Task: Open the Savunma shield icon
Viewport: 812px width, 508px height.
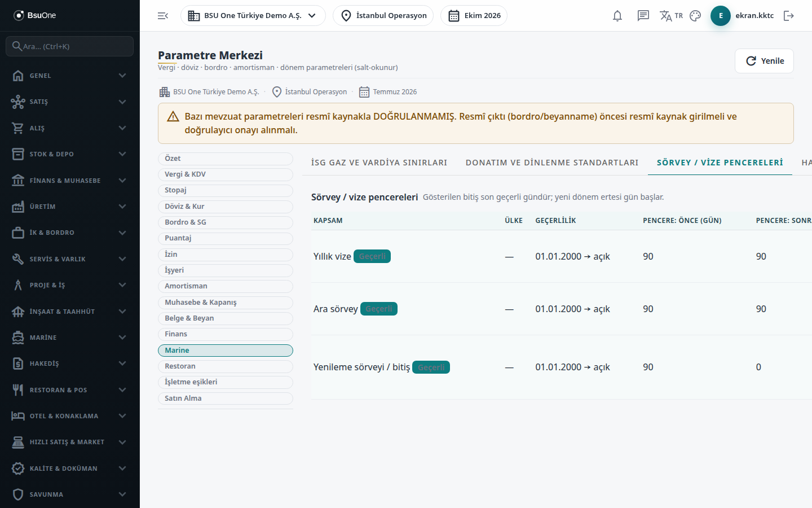Action: pos(18,494)
